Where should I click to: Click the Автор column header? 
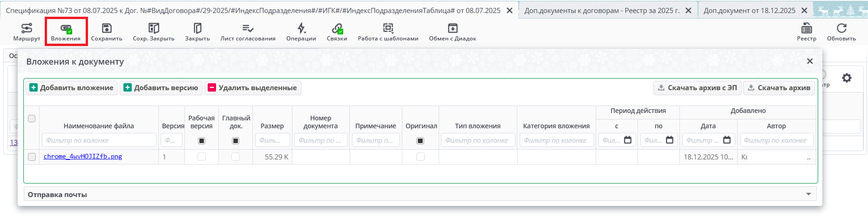coord(776,126)
